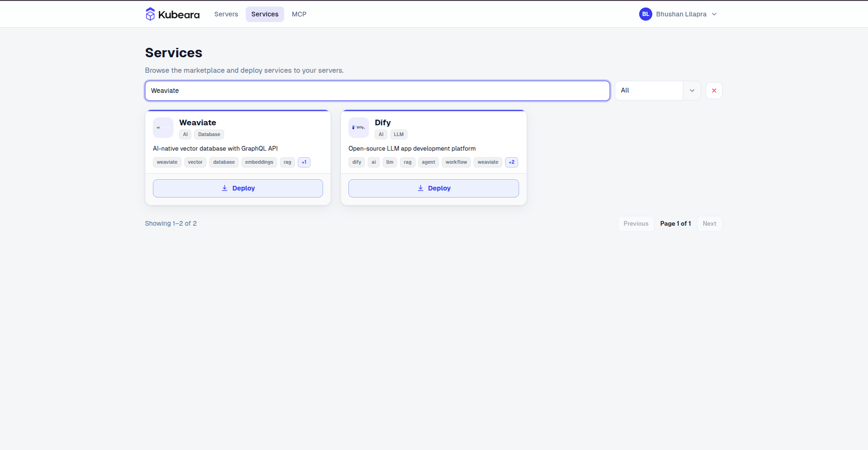Click the 'ai' tag on Dify card
Screen dimensions: 868x450
point(374,162)
